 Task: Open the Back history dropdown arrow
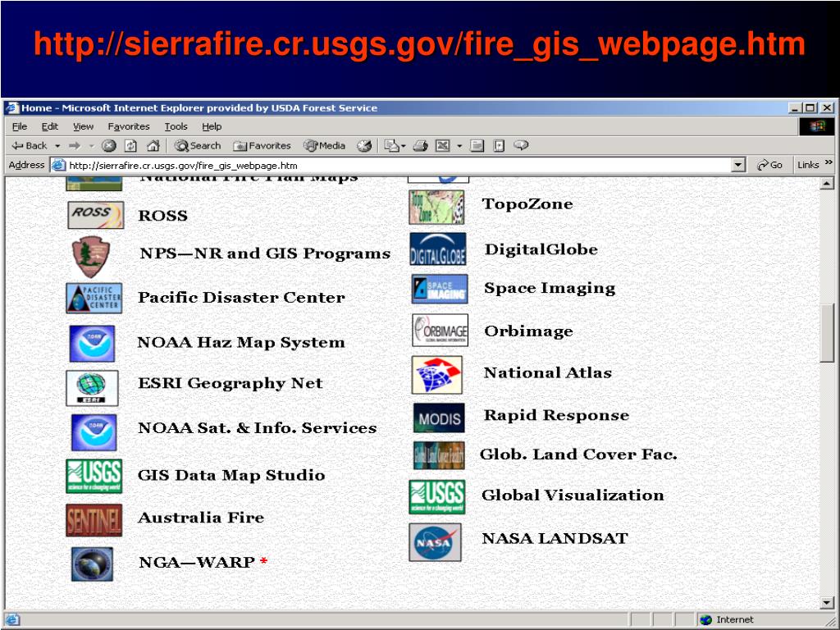(57, 146)
